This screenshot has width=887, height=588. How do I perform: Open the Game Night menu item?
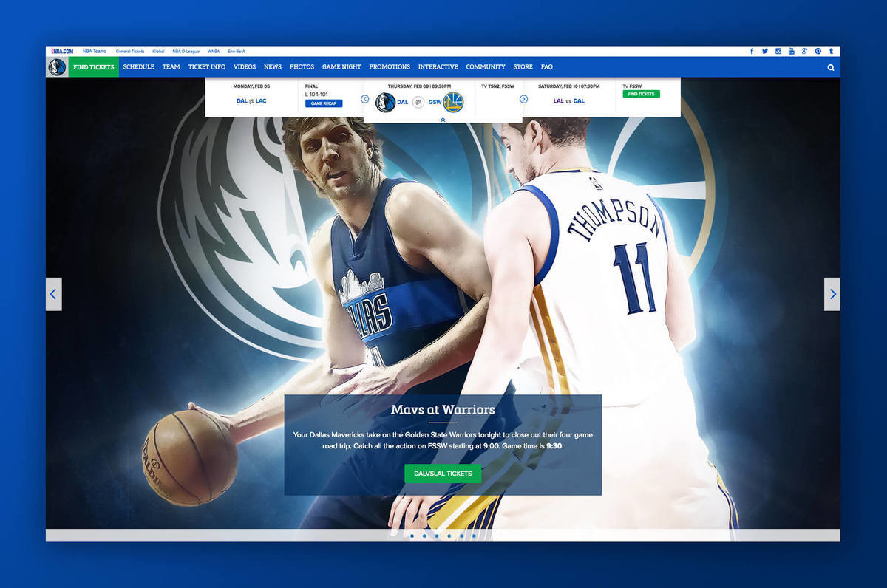click(x=341, y=67)
